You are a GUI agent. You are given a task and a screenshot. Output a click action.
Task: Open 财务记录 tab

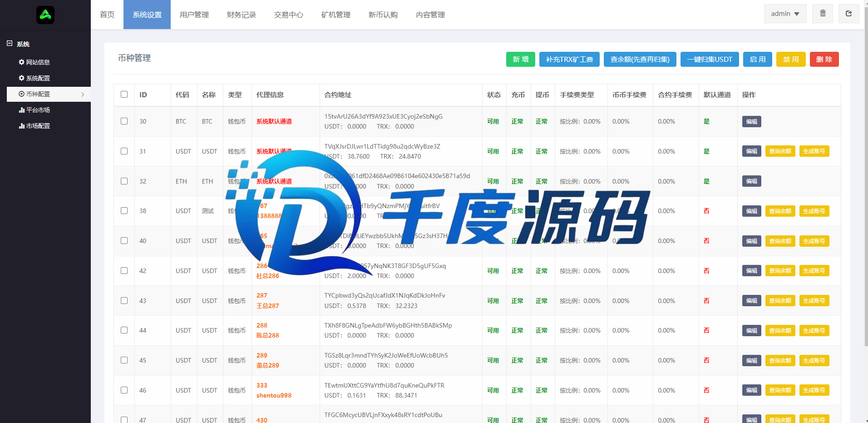pos(242,15)
